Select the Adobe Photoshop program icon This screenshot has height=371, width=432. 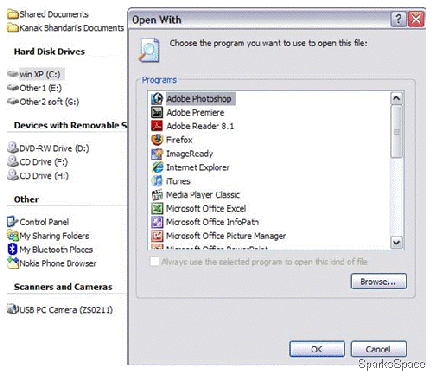point(157,99)
